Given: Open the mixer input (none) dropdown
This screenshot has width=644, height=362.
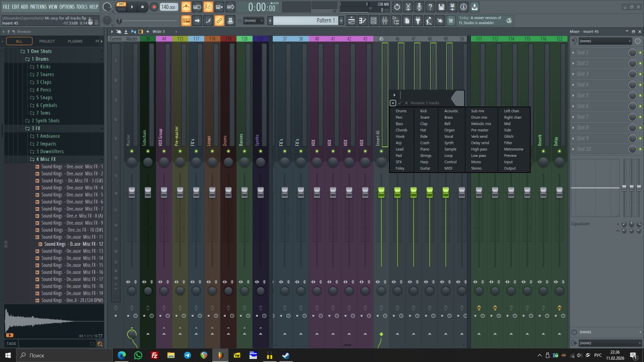Looking at the screenshot, I should point(604,41).
